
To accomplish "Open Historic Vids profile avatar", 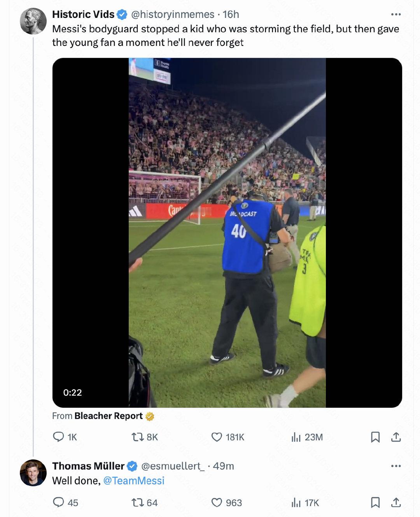I will click(33, 21).
